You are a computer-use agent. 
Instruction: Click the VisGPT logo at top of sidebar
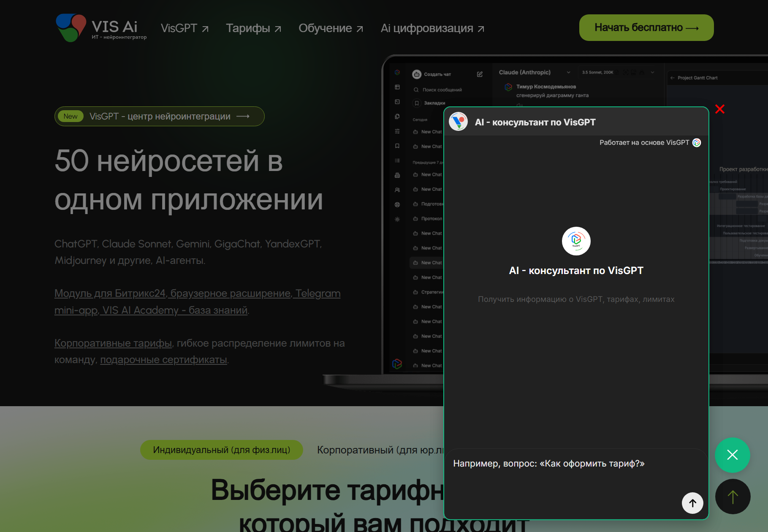(x=397, y=72)
